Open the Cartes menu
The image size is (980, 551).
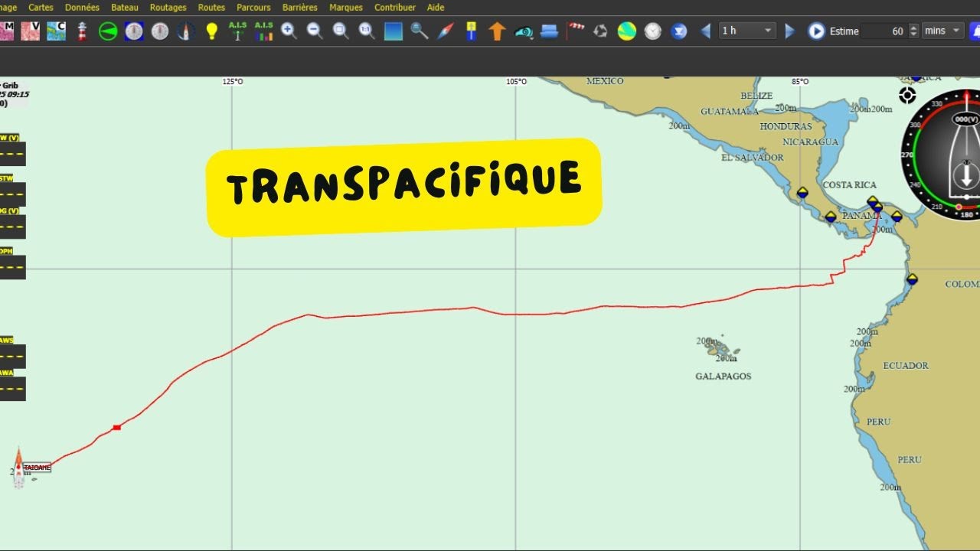tap(41, 7)
